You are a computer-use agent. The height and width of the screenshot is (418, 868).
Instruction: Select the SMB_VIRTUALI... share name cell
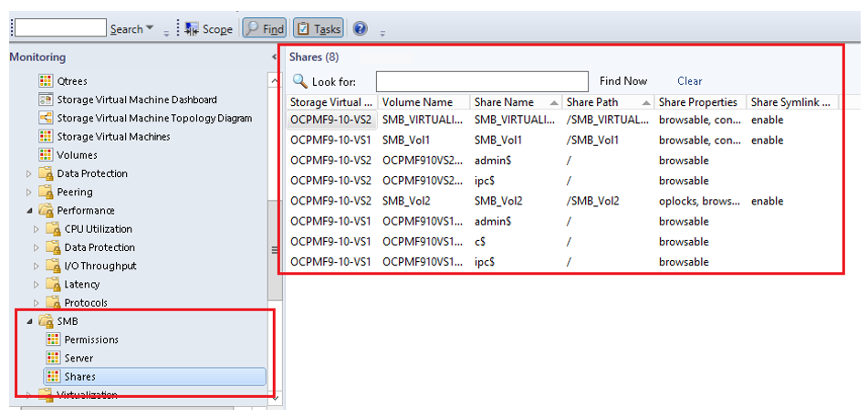pos(515,120)
